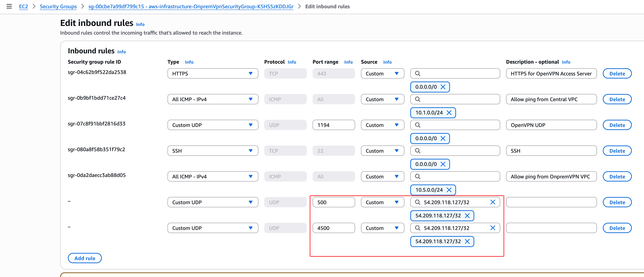Click the Add rule button

[85, 258]
